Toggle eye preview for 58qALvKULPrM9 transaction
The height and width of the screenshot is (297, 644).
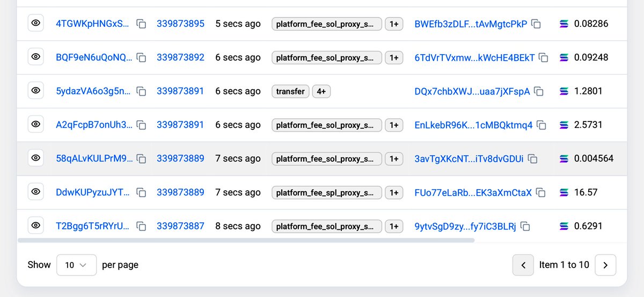coord(36,158)
